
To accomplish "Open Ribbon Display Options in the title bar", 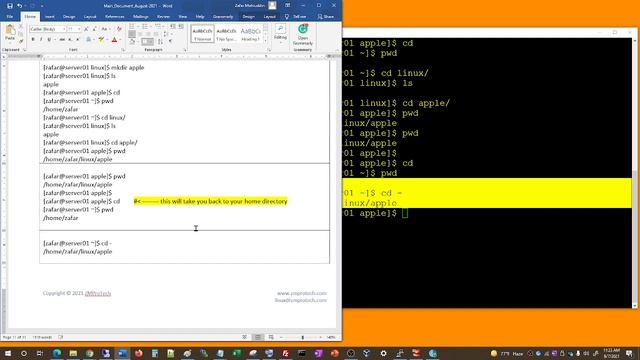I will 288,6.
